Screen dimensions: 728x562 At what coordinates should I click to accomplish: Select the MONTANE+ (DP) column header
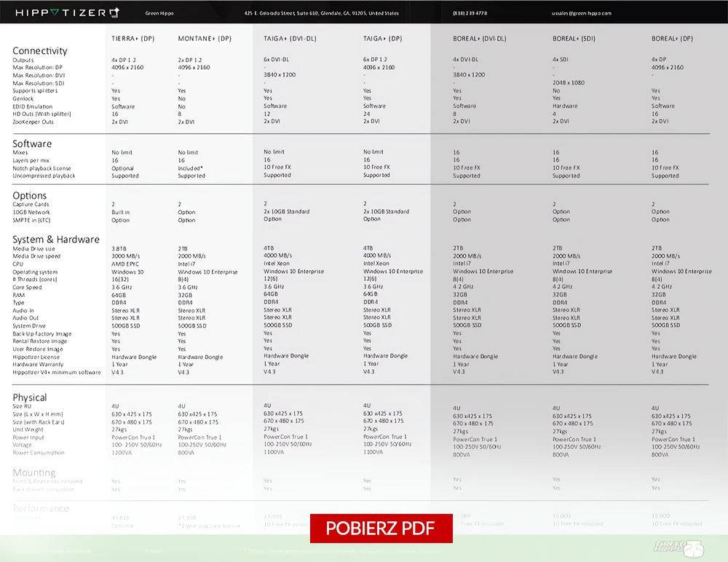tap(205, 39)
